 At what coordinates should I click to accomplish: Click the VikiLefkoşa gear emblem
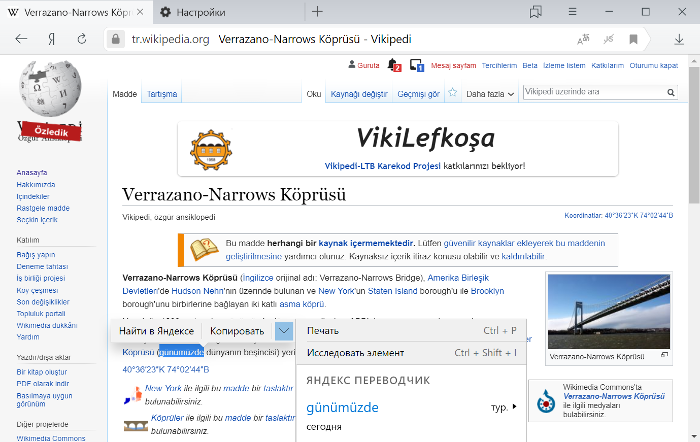tap(211, 150)
